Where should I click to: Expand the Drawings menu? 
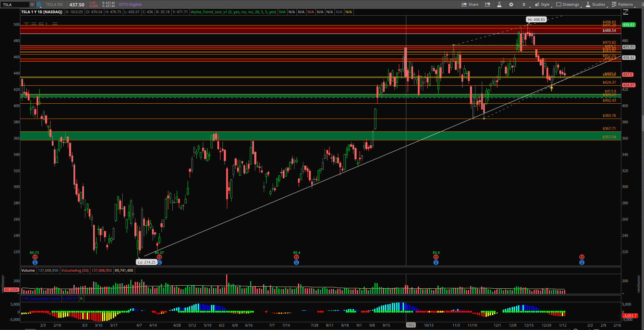(x=568, y=4)
